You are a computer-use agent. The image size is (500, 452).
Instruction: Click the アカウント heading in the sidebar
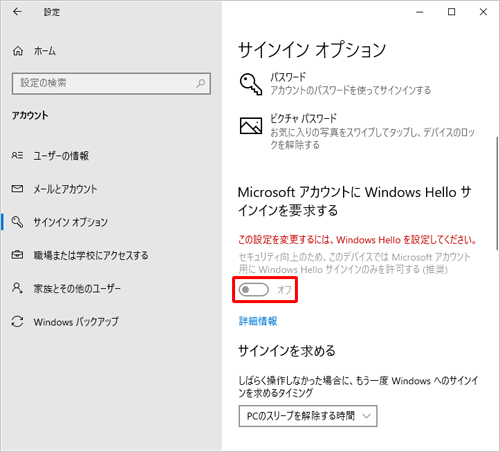30,115
